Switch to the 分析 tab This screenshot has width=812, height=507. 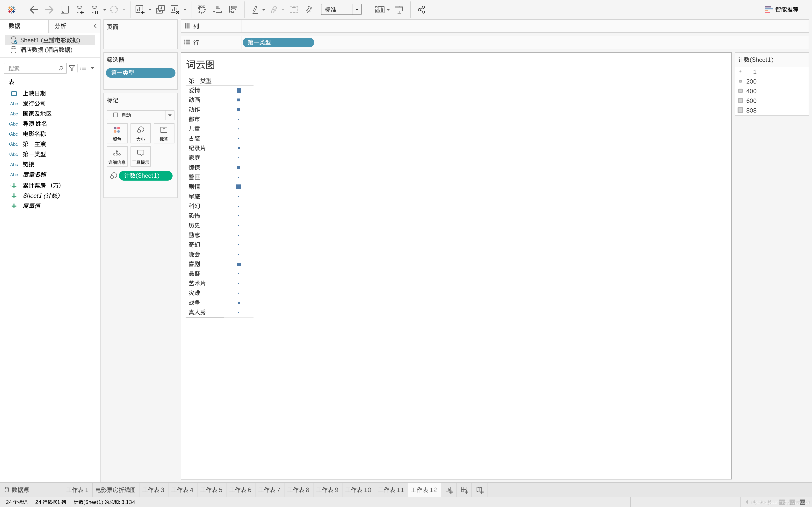click(60, 26)
